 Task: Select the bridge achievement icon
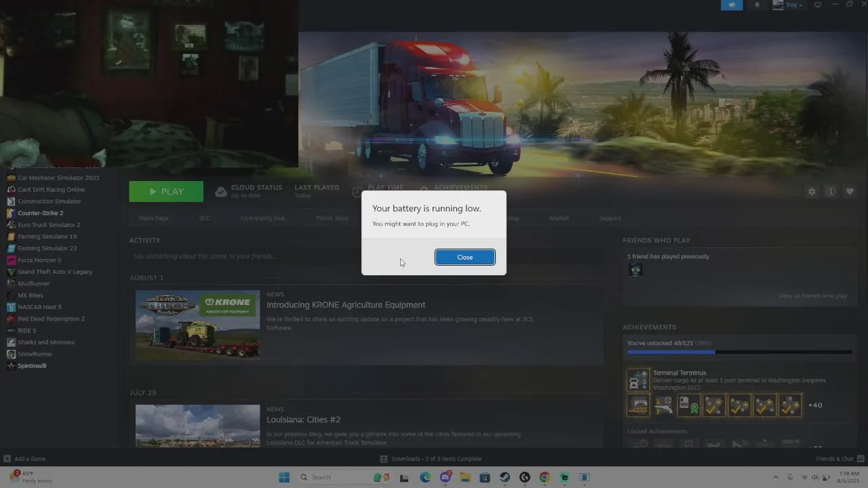coord(638,405)
